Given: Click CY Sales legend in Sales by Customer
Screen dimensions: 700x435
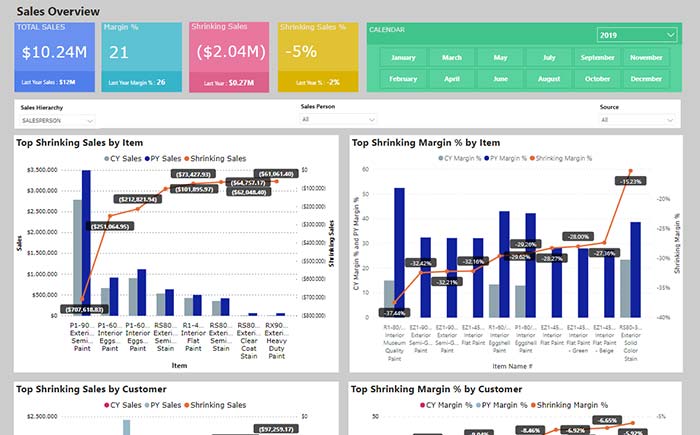Looking at the screenshot, I should [x=123, y=405].
